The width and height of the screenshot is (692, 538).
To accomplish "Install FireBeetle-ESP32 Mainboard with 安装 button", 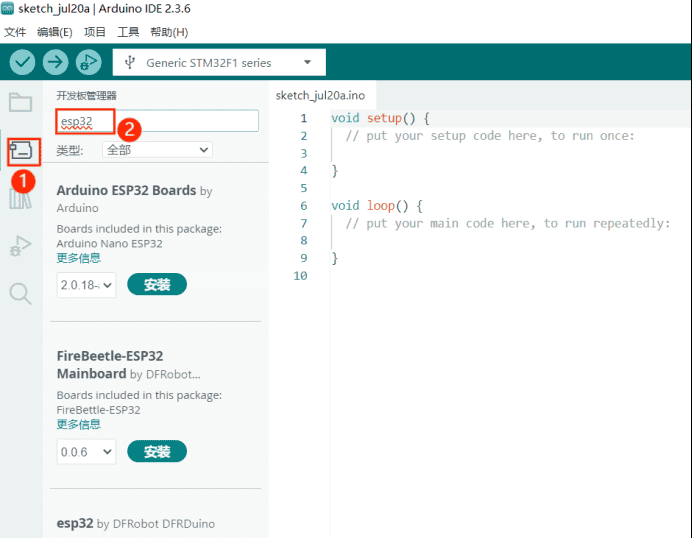I will click(x=157, y=452).
